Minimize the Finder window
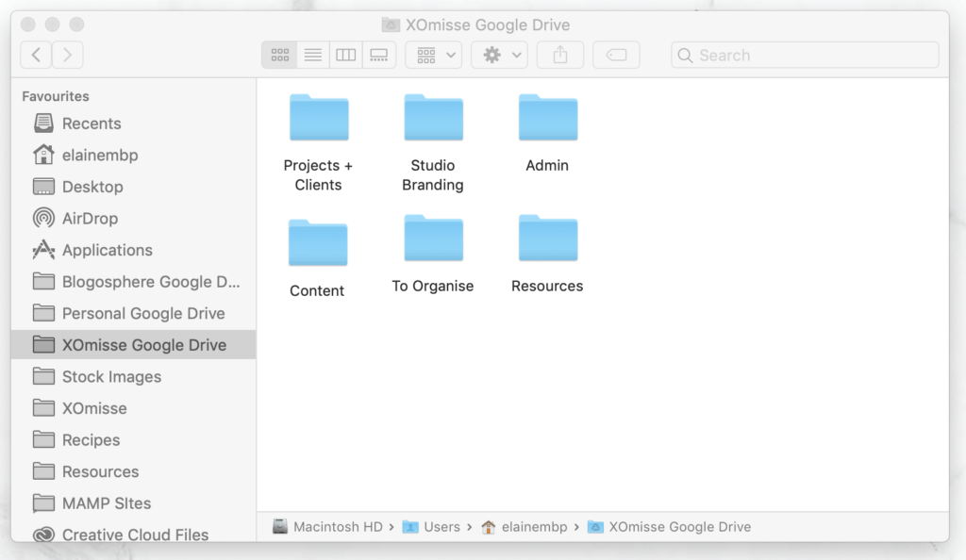966x560 pixels. (x=53, y=25)
